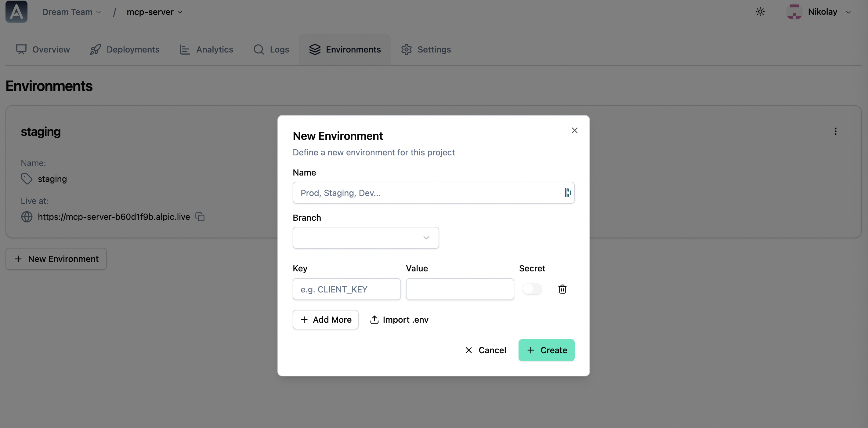Open the Branch dropdown

[366, 238]
